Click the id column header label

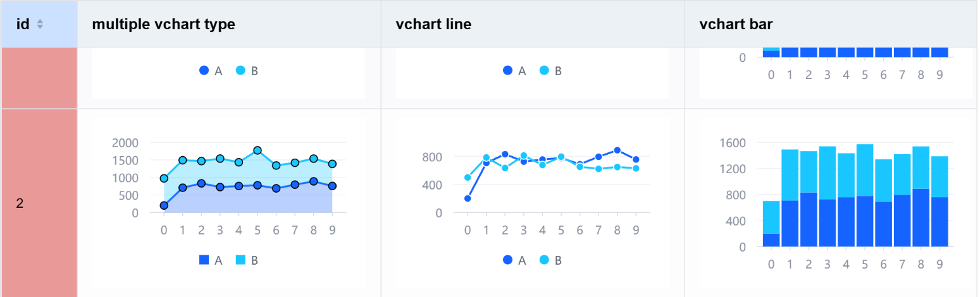point(23,25)
